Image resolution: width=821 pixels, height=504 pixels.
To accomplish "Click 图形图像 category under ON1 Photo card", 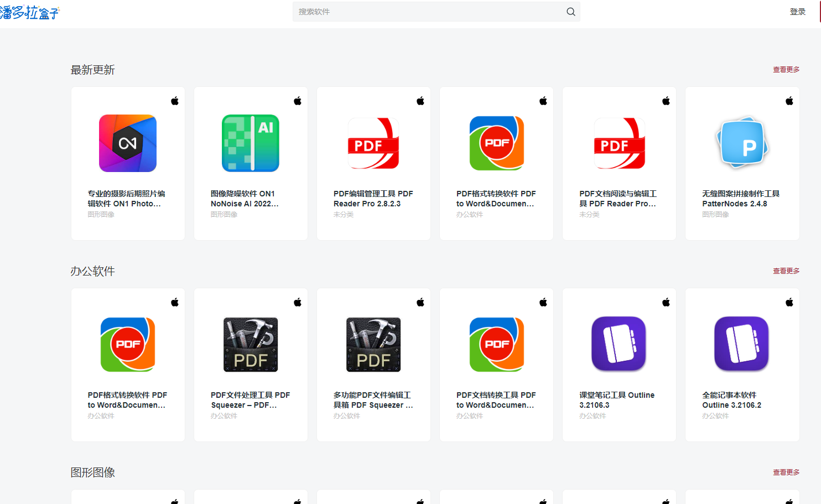I will click(x=101, y=215).
